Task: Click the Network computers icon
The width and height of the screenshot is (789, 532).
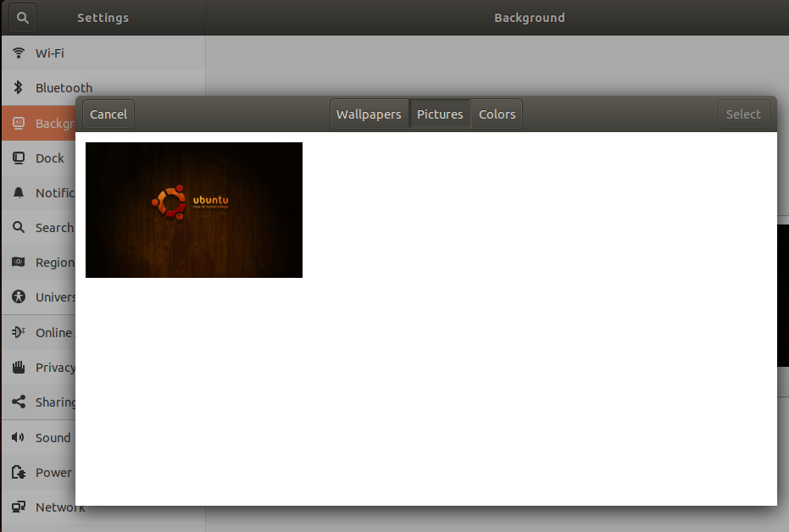Action: tap(19, 507)
